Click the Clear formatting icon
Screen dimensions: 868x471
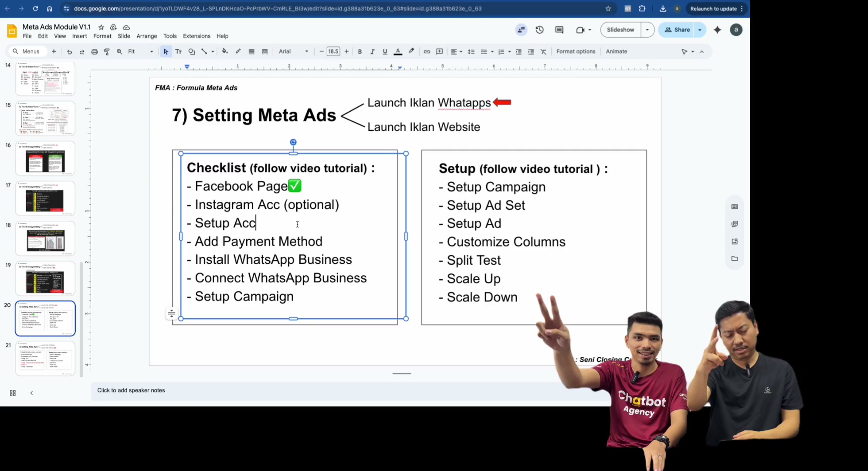[543, 51]
